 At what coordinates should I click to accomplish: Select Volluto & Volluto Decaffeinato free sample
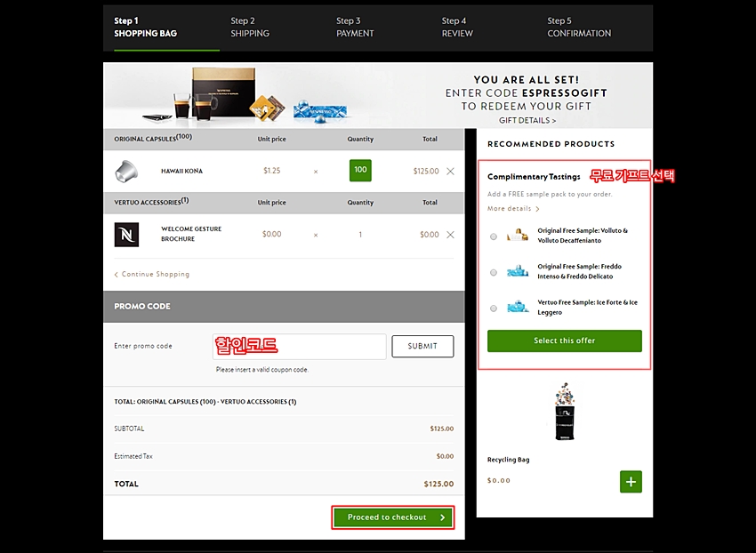(494, 236)
